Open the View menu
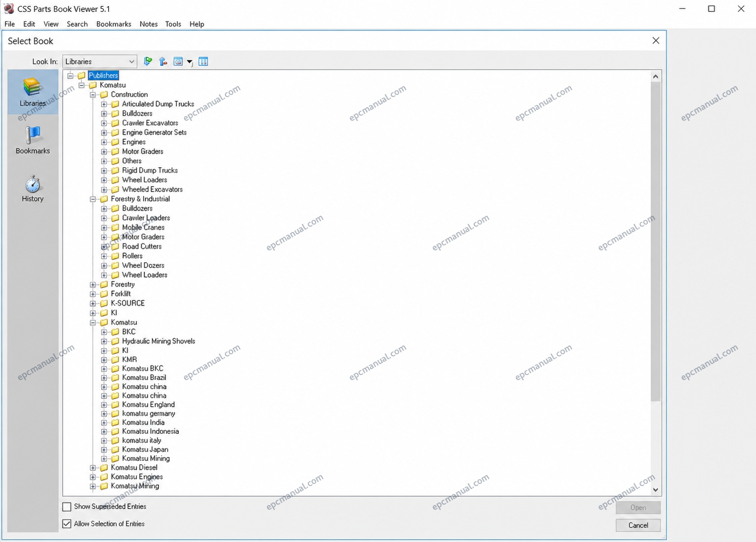756x542 pixels. pyautogui.click(x=51, y=24)
